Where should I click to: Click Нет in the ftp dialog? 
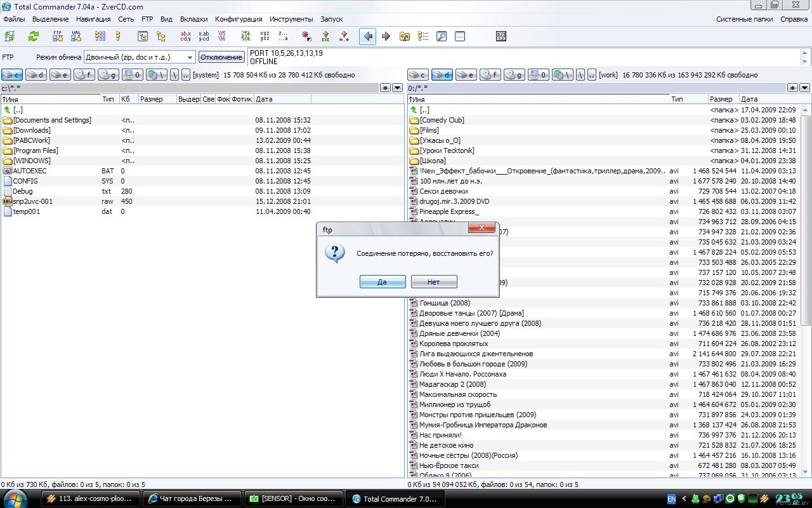[x=434, y=281]
